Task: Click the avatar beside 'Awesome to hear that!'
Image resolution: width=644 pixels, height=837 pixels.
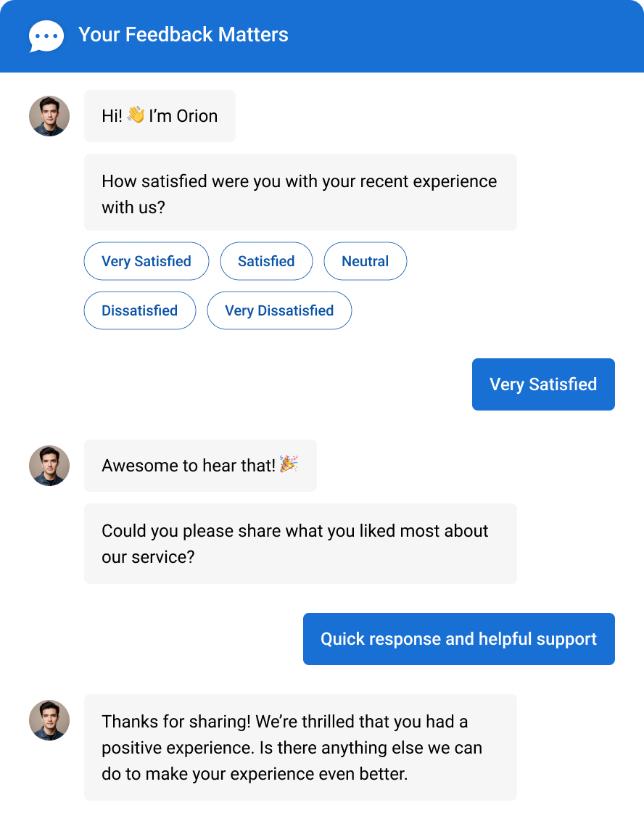Action: click(49, 466)
